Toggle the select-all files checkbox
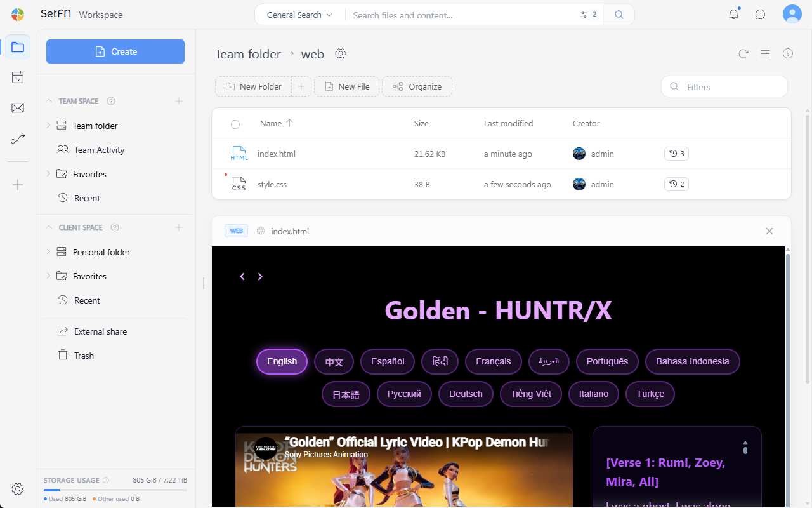Screen dimensions: 812x508 (x=235, y=124)
